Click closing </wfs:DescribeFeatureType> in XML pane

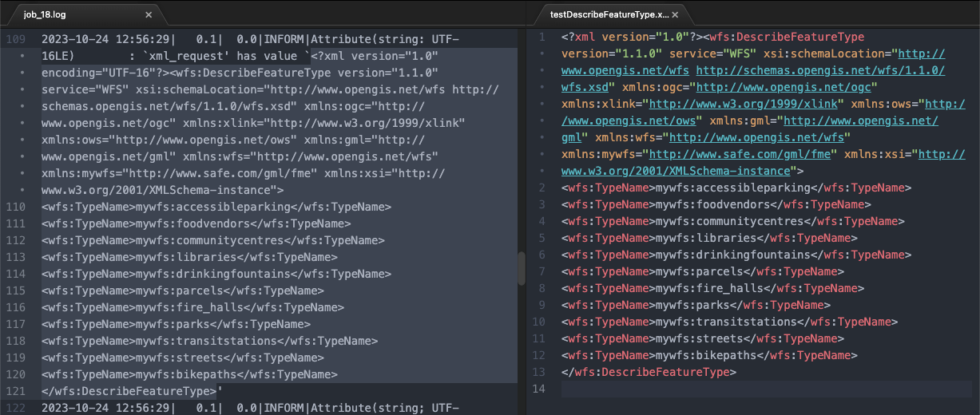click(649, 372)
